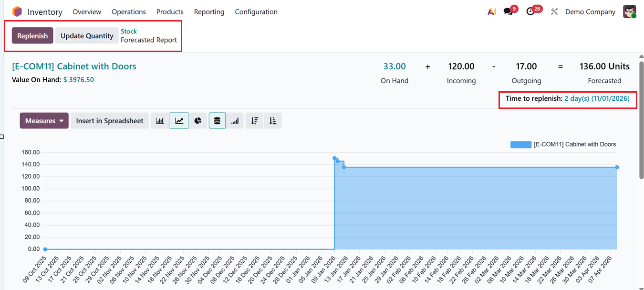Open the Demo Company switcher
The width and height of the screenshot is (644, 290).
click(590, 11)
